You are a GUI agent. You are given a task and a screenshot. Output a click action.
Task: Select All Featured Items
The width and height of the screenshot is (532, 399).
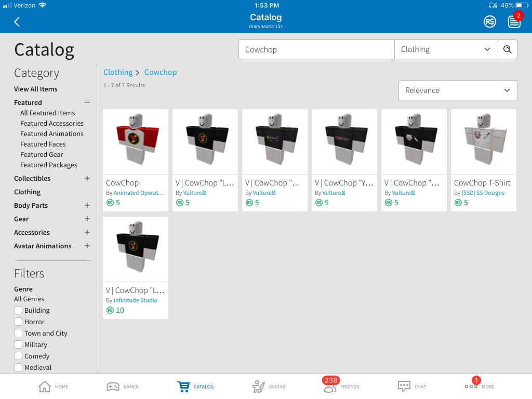47,113
